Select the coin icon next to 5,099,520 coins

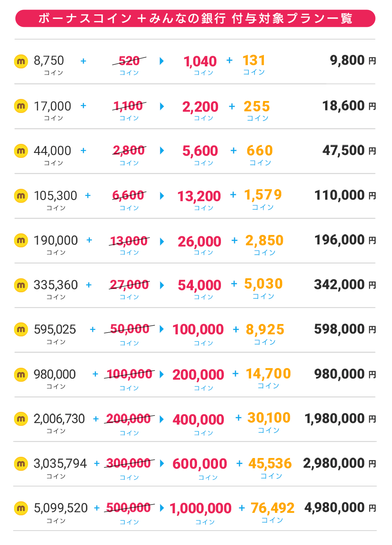(21, 508)
